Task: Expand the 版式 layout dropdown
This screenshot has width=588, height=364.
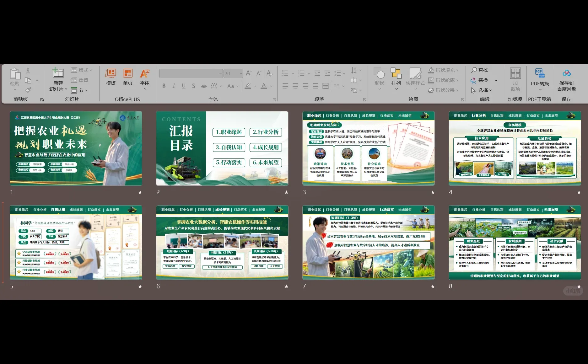Action: tap(82, 70)
